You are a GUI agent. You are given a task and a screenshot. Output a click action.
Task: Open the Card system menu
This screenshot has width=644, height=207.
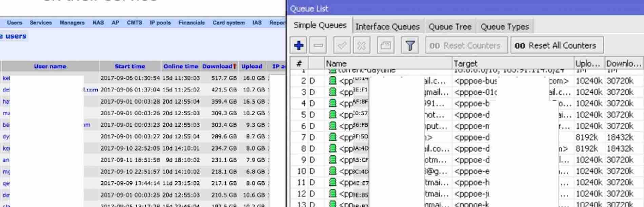tap(228, 23)
